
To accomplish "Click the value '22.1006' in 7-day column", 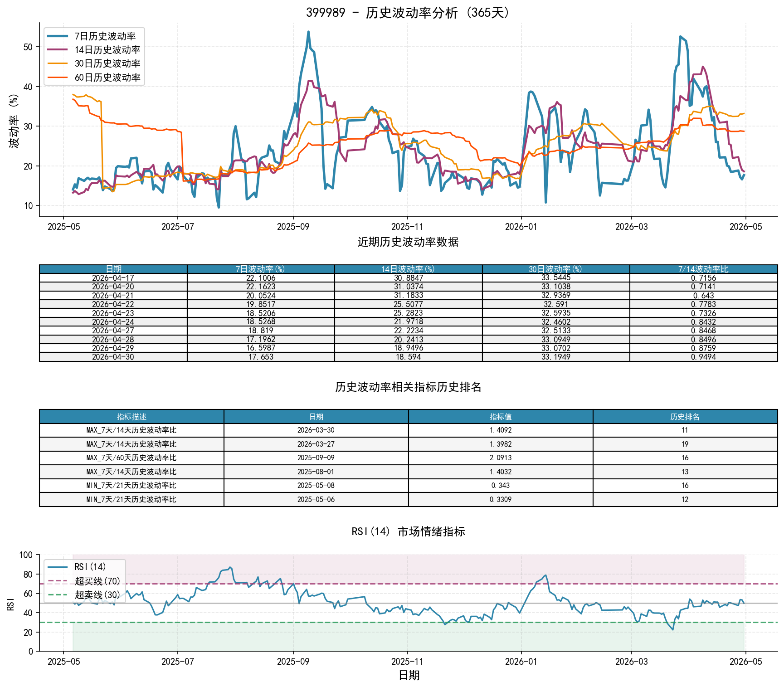I will 261,278.
